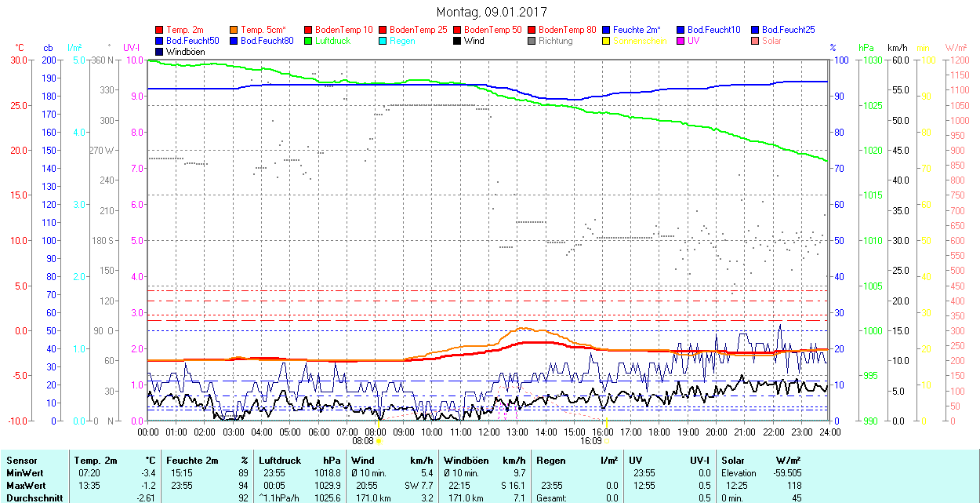The height and width of the screenshot is (503, 980).
Task: Click the 12:00 label on time axis
Action: click(489, 432)
